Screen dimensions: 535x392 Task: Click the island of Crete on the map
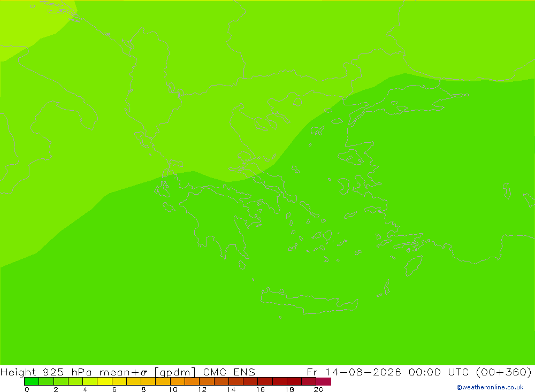point(309,302)
